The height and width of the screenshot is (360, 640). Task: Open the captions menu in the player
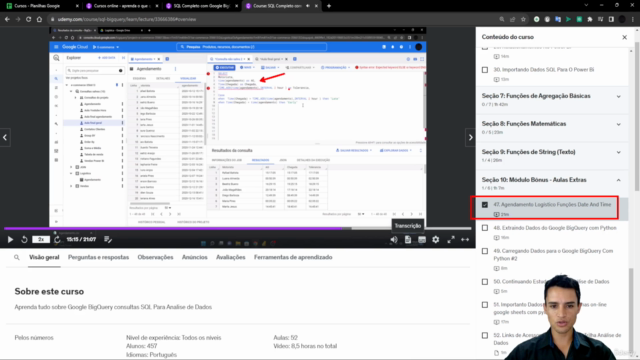pos(422,240)
